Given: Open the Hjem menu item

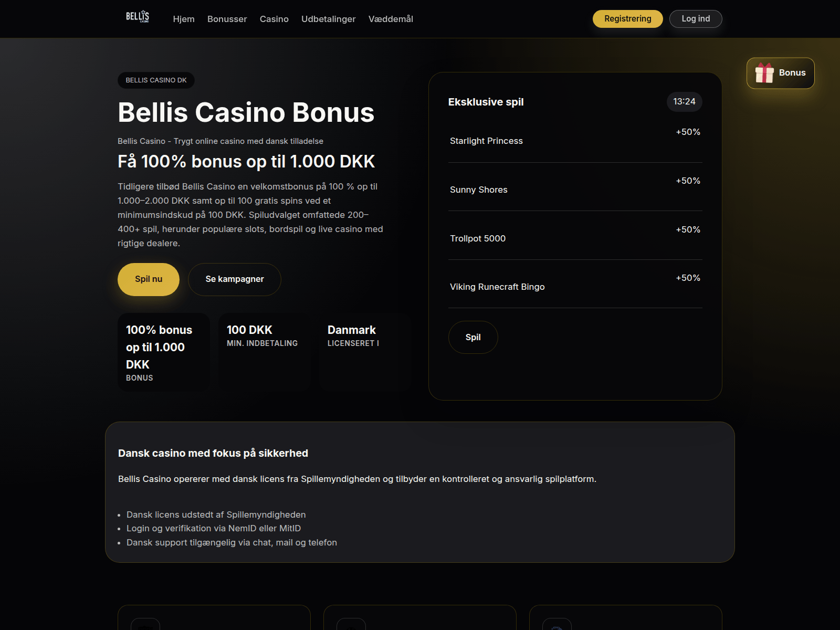Looking at the screenshot, I should click(x=184, y=19).
